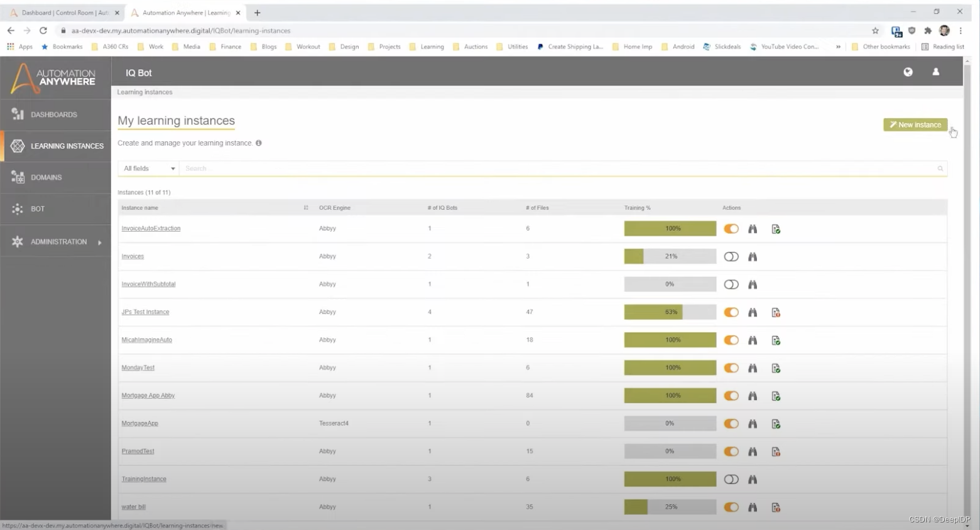
Task: Reload the page in the browser
Action: click(43, 30)
